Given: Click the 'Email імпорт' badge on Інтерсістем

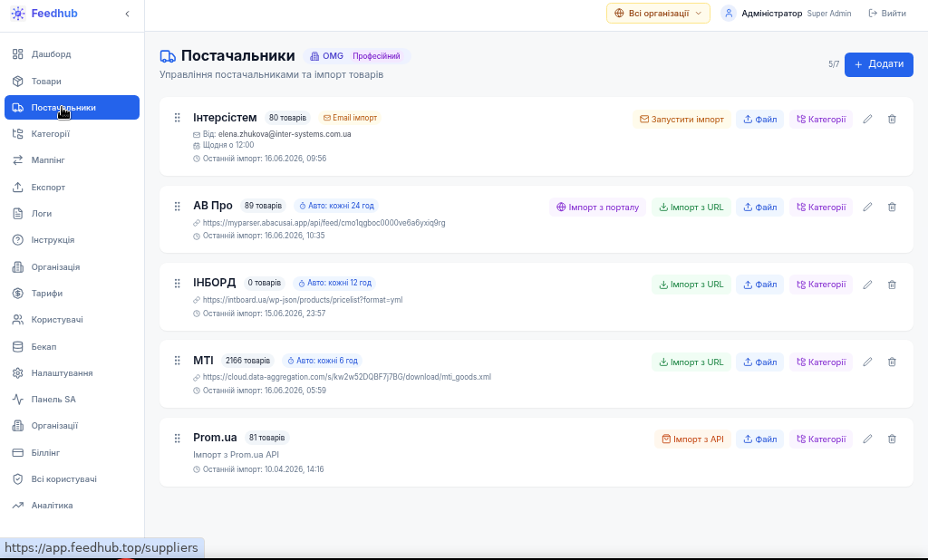Looking at the screenshot, I should [x=350, y=118].
